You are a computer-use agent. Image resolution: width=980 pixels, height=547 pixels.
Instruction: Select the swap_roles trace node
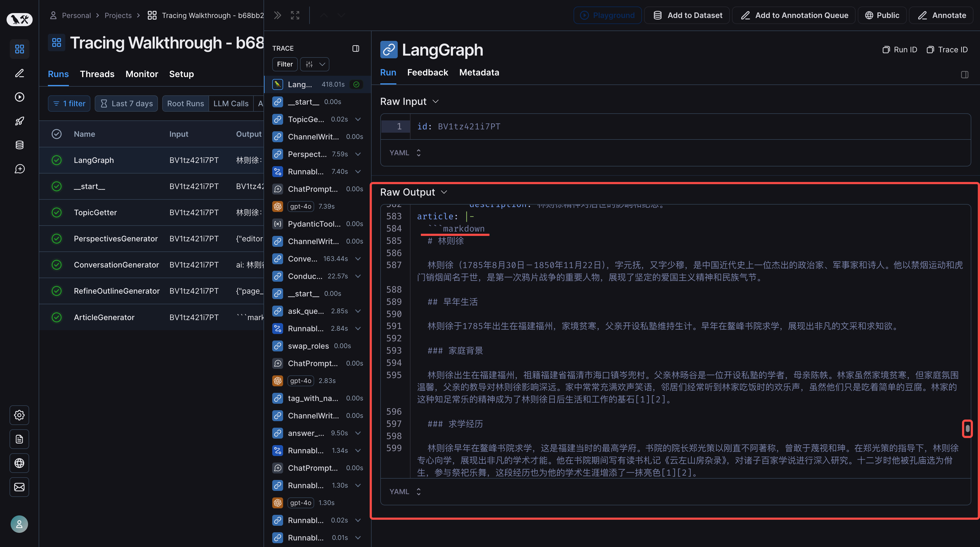coord(318,346)
